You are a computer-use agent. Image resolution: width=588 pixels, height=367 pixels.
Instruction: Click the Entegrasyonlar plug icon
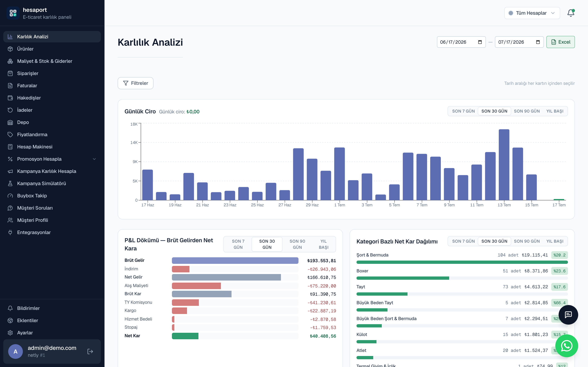coord(10,232)
